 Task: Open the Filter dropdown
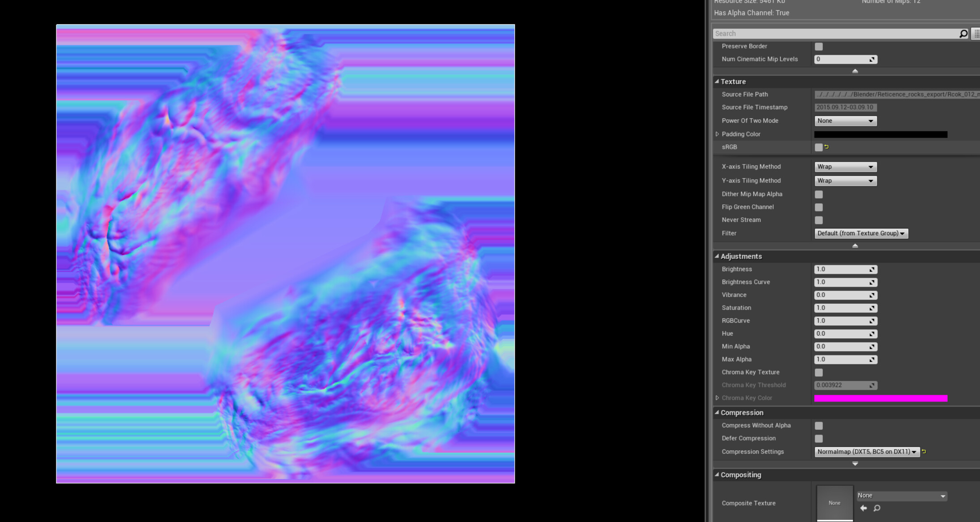[861, 233]
